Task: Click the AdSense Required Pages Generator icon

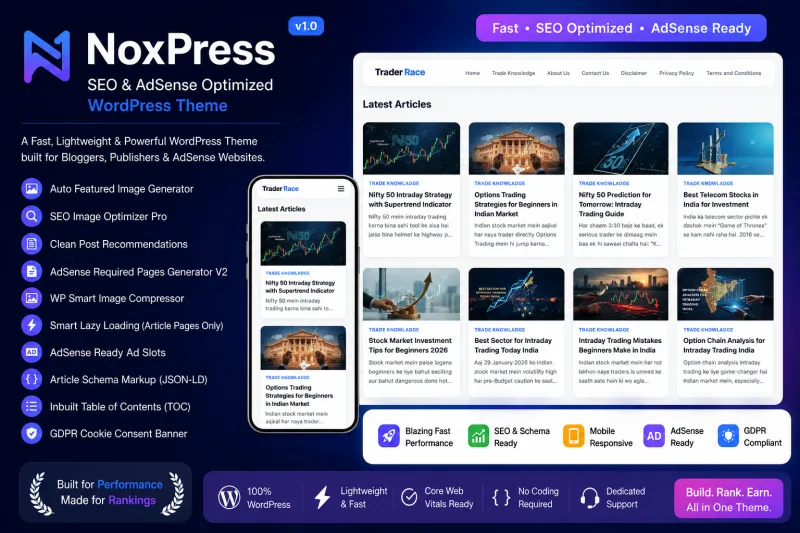Action: tap(32, 271)
